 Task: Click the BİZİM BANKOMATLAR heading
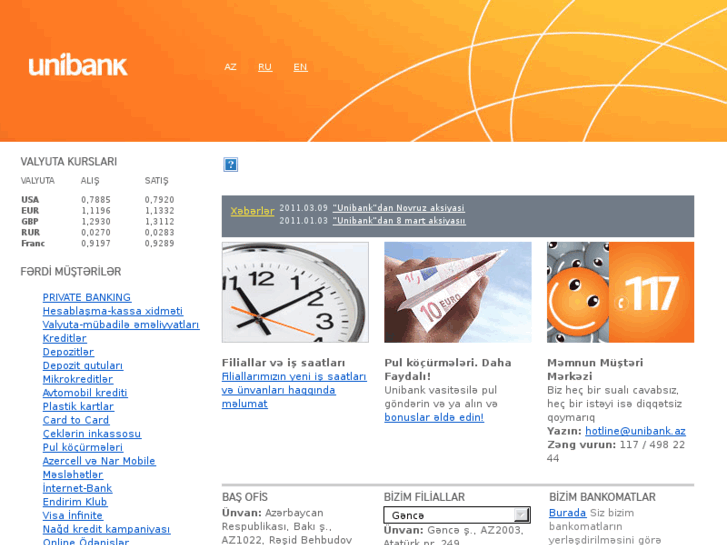602,497
